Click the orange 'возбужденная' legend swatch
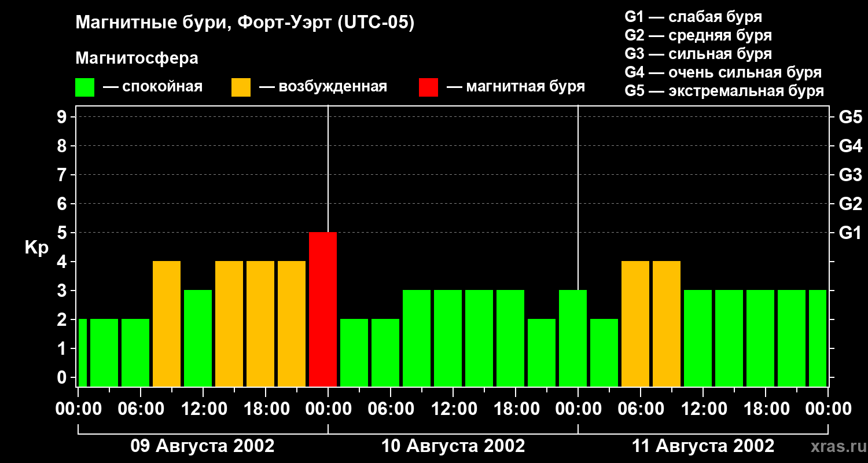This screenshot has width=868, height=463. pos(241,87)
